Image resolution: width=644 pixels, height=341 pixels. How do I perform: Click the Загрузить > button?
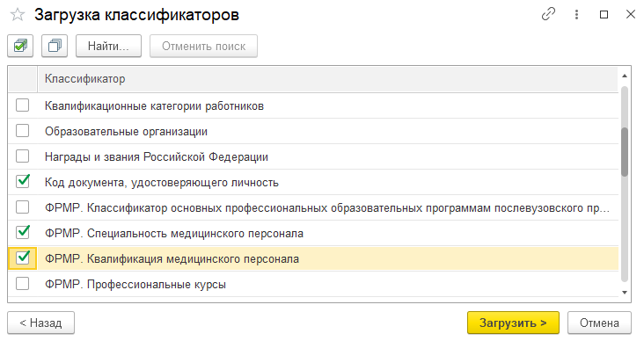tap(513, 323)
